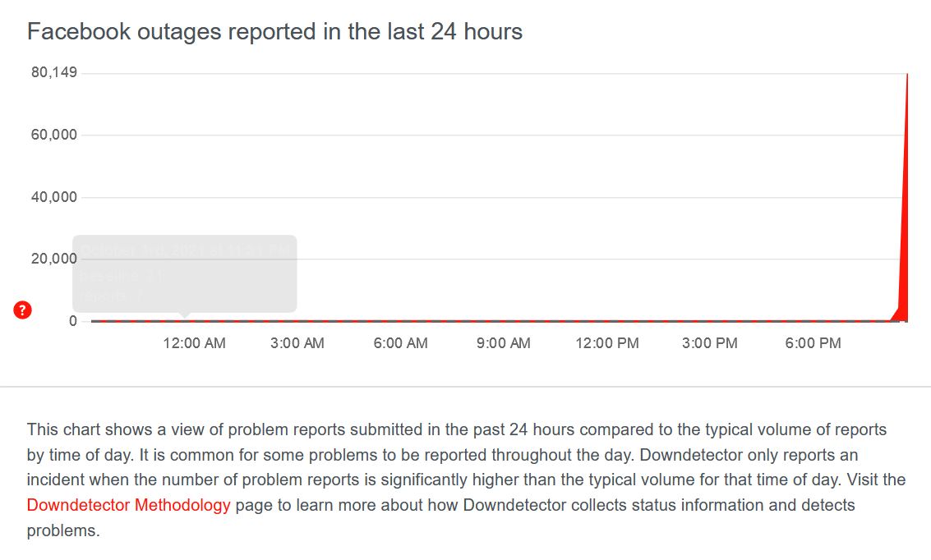This screenshot has width=931, height=560.
Task: Click the 0 y-axis label
Action: point(73,321)
